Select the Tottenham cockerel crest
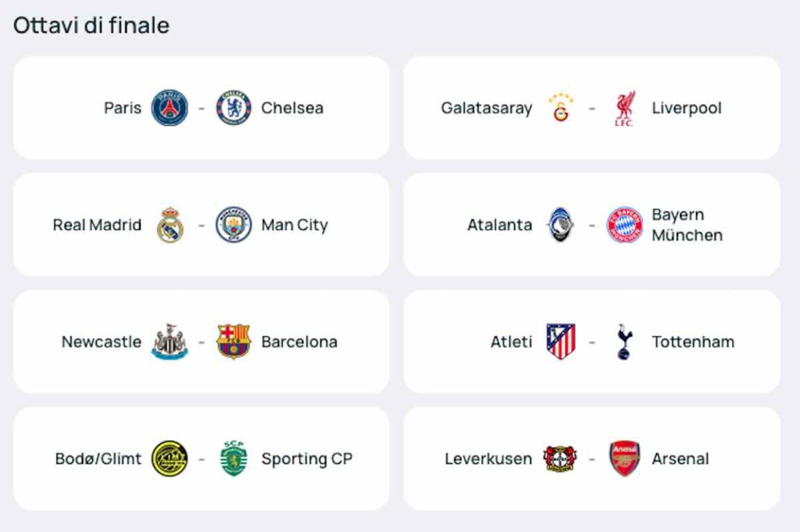This screenshot has width=800, height=532. pos(624,342)
